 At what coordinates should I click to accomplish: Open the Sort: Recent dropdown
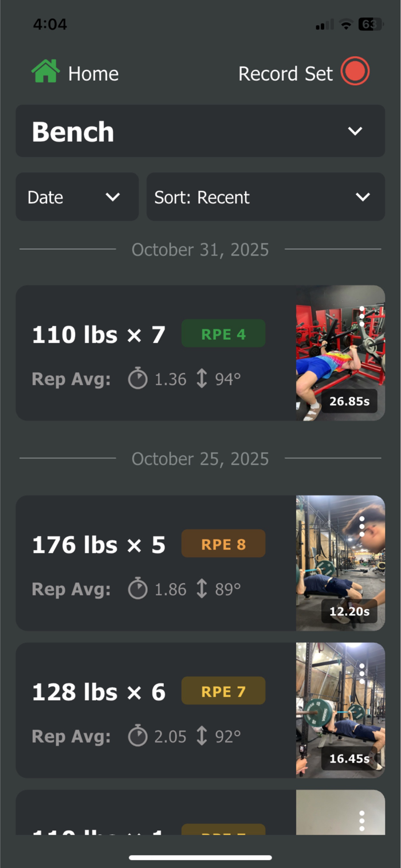266,197
